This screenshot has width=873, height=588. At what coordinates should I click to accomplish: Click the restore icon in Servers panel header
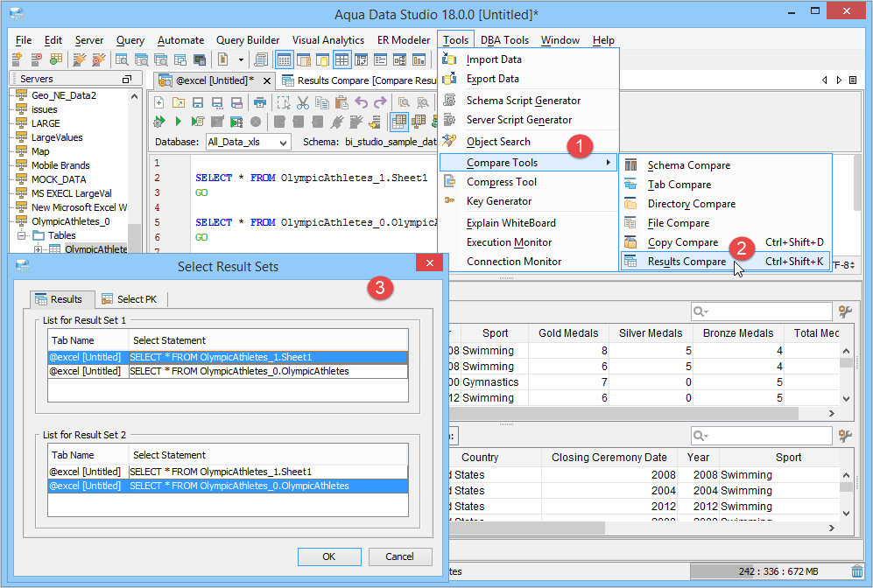pyautogui.click(x=127, y=79)
